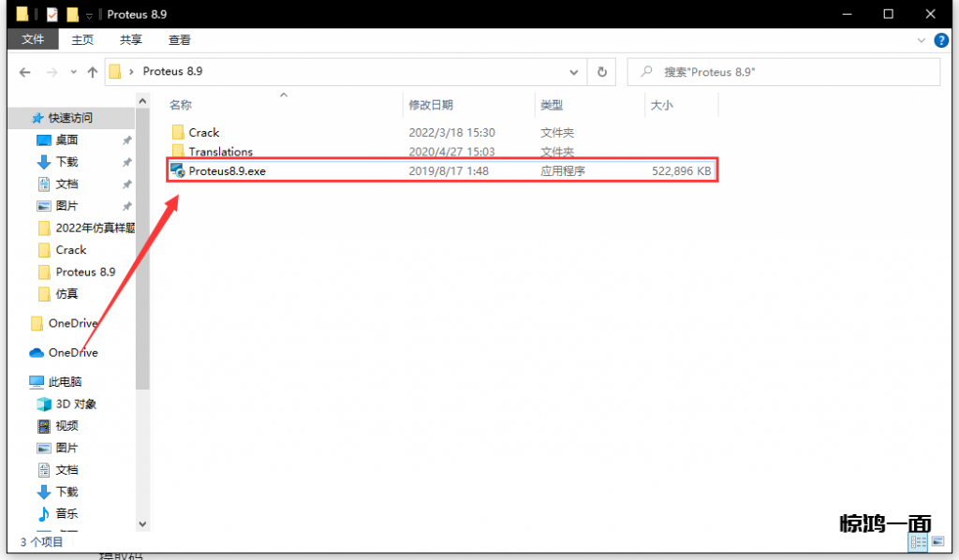
Task: Expand the ribbon with chevron arrow
Action: click(922, 40)
